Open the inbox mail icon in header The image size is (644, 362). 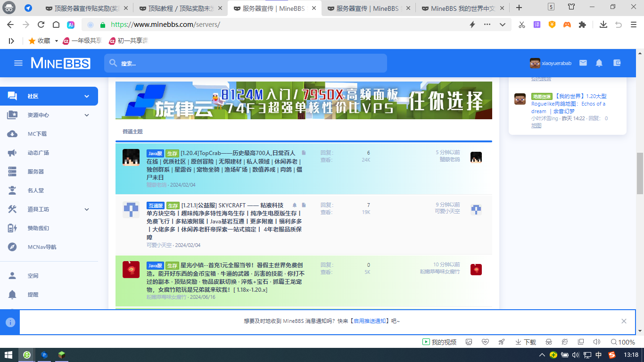tap(583, 63)
